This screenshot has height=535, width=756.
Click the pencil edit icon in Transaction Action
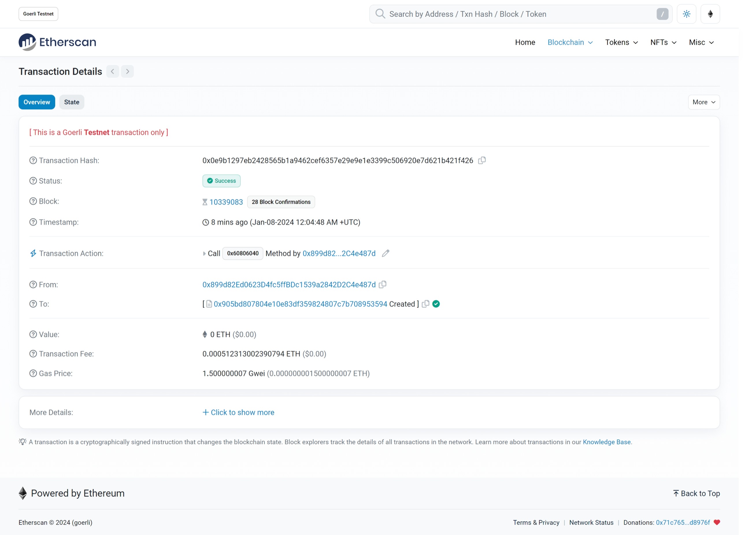point(386,253)
